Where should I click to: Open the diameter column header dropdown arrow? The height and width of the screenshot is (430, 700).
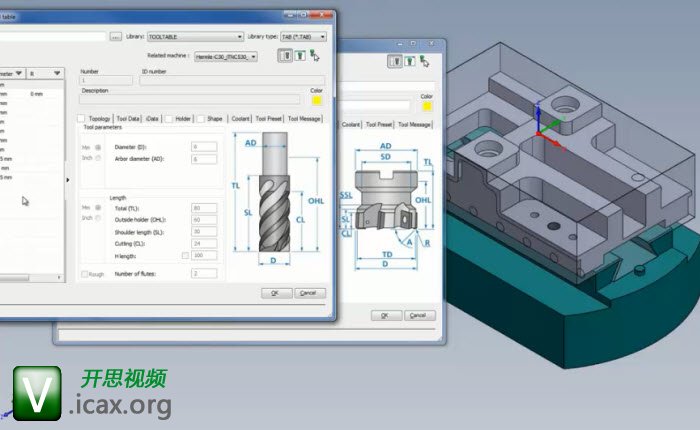[19, 73]
